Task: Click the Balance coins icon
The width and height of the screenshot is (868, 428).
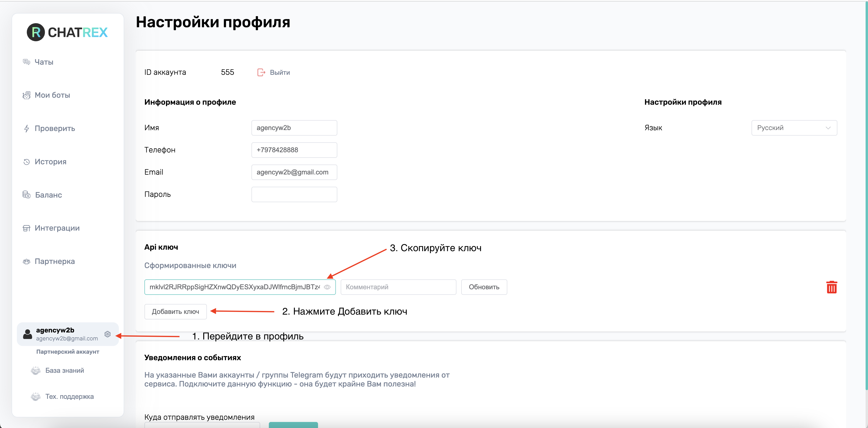Action: (x=26, y=195)
